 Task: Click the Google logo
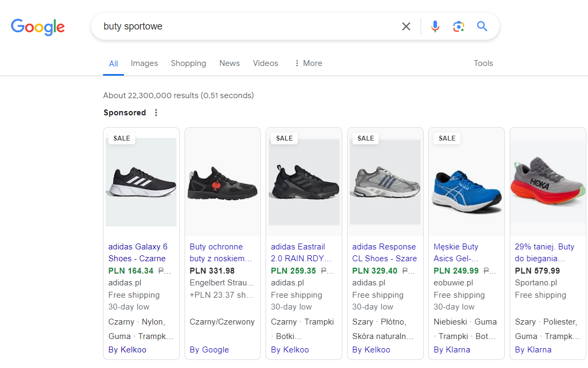click(x=38, y=27)
